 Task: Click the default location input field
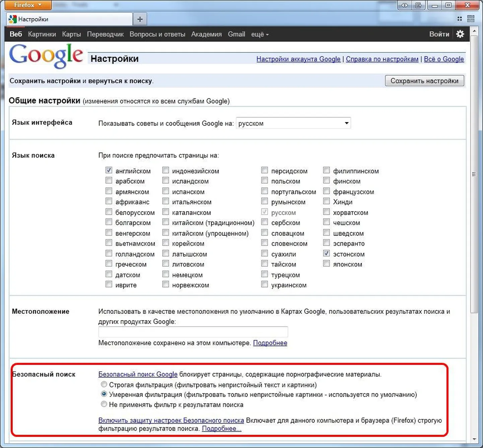click(x=193, y=332)
